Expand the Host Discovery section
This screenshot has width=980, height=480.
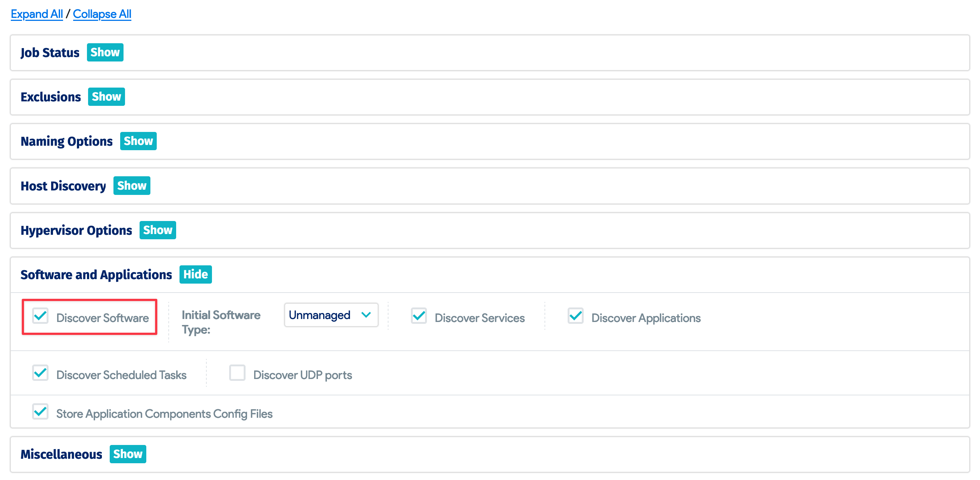pos(132,186)
